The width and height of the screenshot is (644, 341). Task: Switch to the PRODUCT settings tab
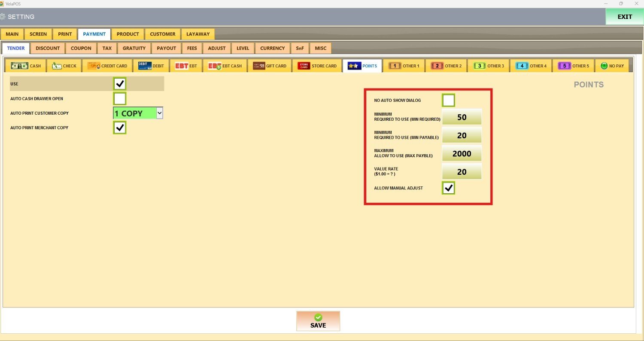pyautogui.click(x=128, y=34)
